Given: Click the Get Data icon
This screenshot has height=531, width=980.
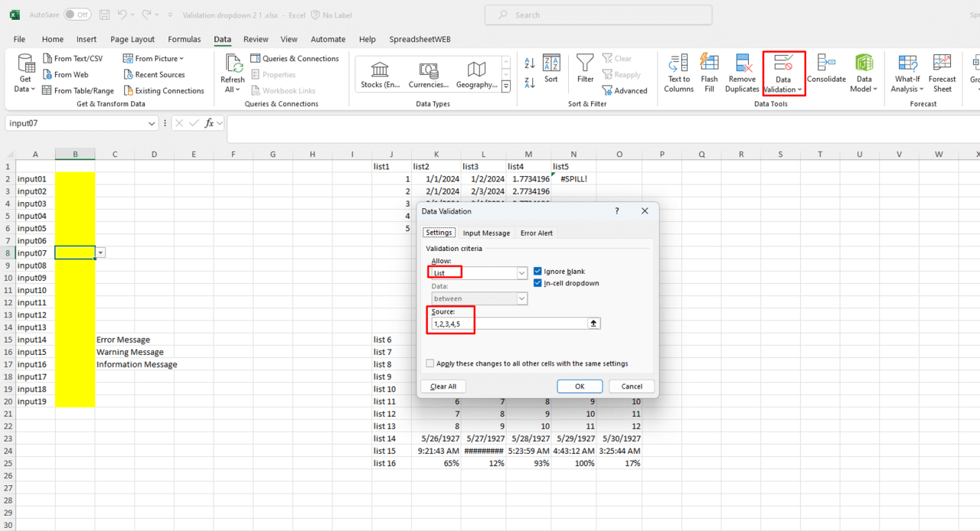Looking at the screenshot, I should point(26,64).
